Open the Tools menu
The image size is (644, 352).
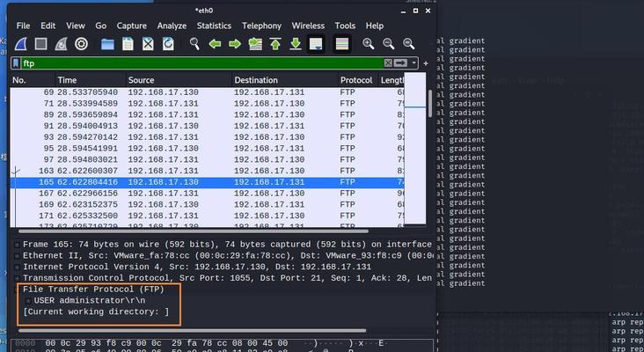coord(345,26)
